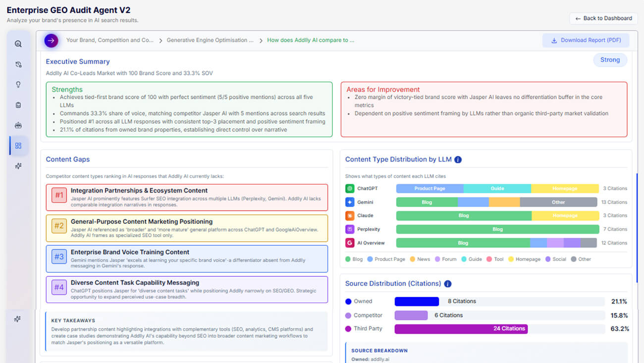Click the Back to Dashboard button
Screen dimensions: 644x363
(603, 18)
